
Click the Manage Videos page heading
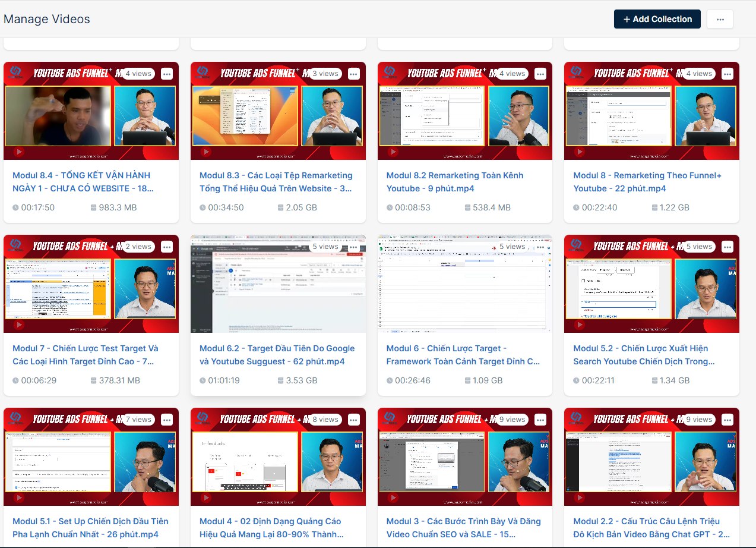pyautogui.click(x=47, y=19)
